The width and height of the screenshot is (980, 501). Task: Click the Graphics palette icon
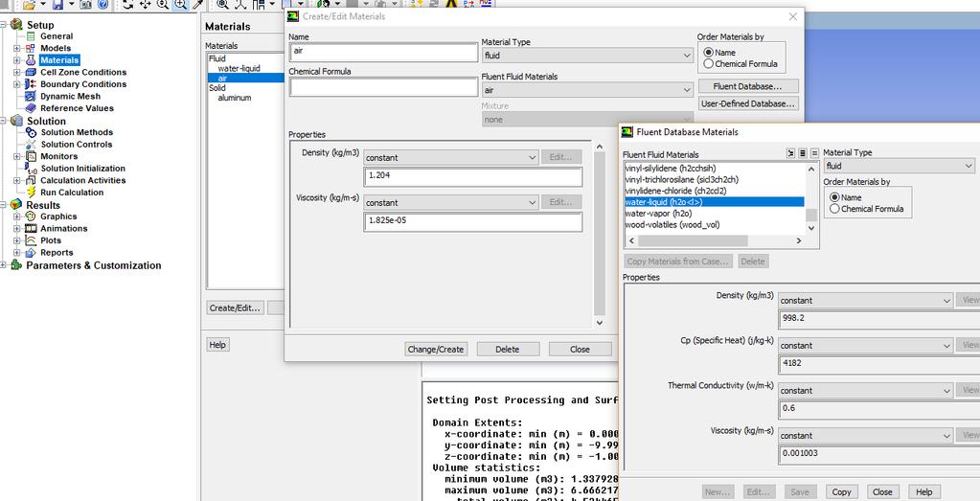pyautogui.click(x=30, y=216)
